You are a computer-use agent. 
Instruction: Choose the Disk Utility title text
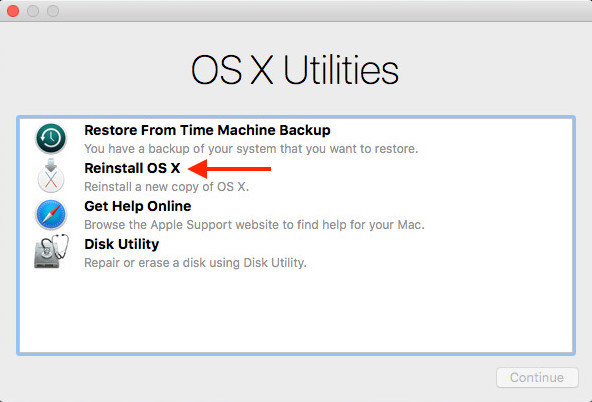[122, 244]
